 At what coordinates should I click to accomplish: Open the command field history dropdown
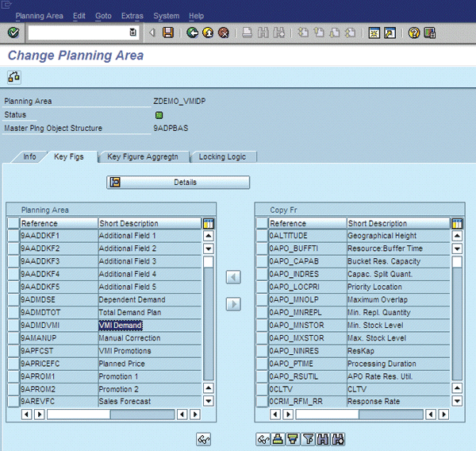pyautogui.click(x=132, y=33)
